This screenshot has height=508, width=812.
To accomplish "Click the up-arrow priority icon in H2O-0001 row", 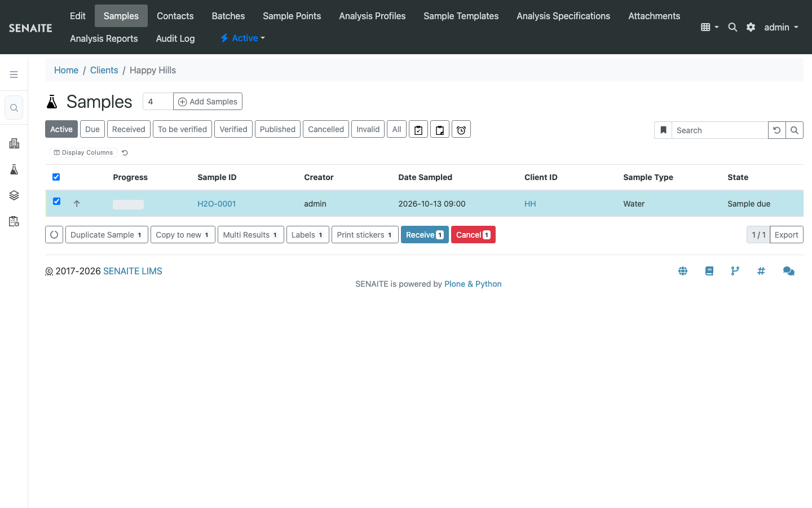I will tap(77, 204).
